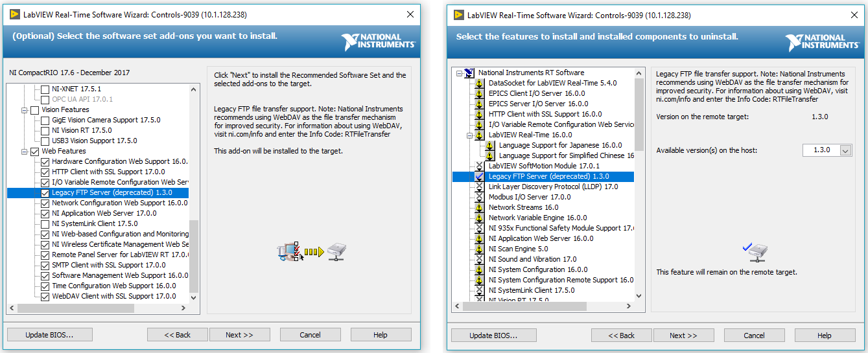Click install icon beside NI System Configuration 16.0.0
Screen dimensions: 868x353
pyautogui.click(x=480, y=269)
